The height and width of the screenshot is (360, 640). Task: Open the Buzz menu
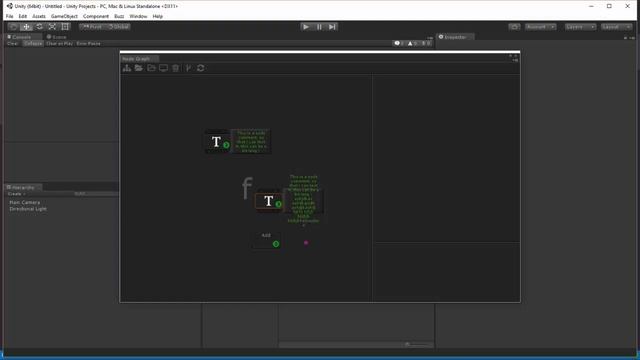119,16
